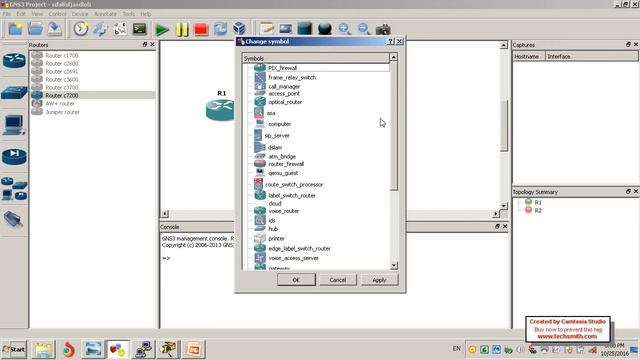The height and width of the screenshot is (360, 640).
Task: Select qemu_guest symbol
Action: (283, 173)
